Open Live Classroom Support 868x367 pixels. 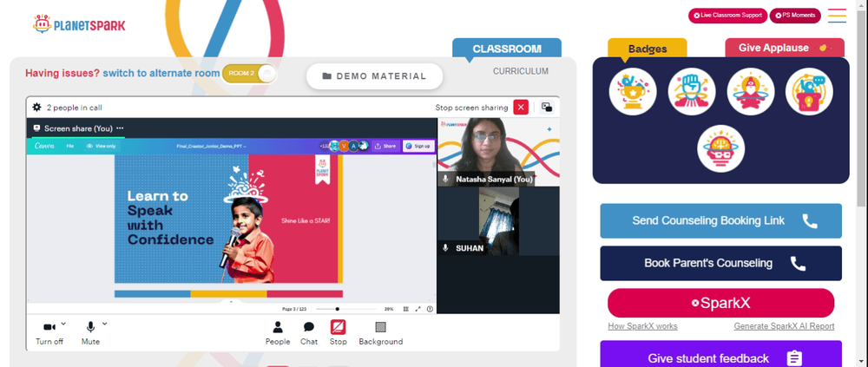click(727, 16)
